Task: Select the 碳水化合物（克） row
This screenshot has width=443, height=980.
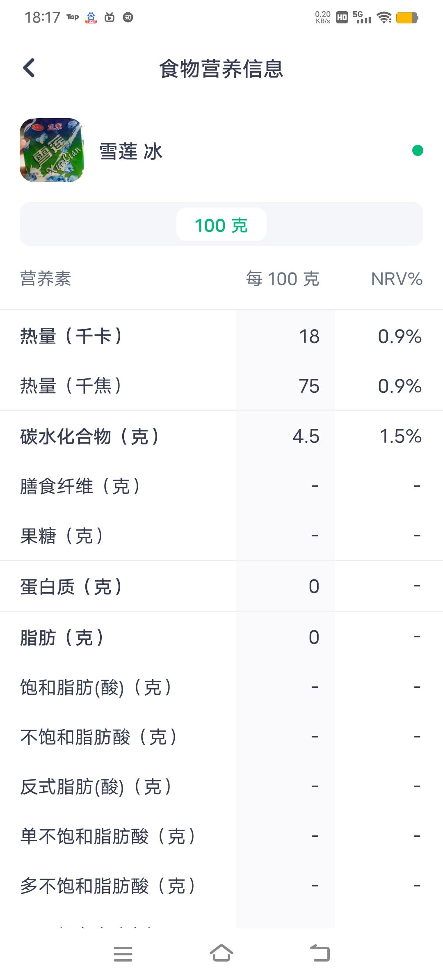Action: coord(221,436)
